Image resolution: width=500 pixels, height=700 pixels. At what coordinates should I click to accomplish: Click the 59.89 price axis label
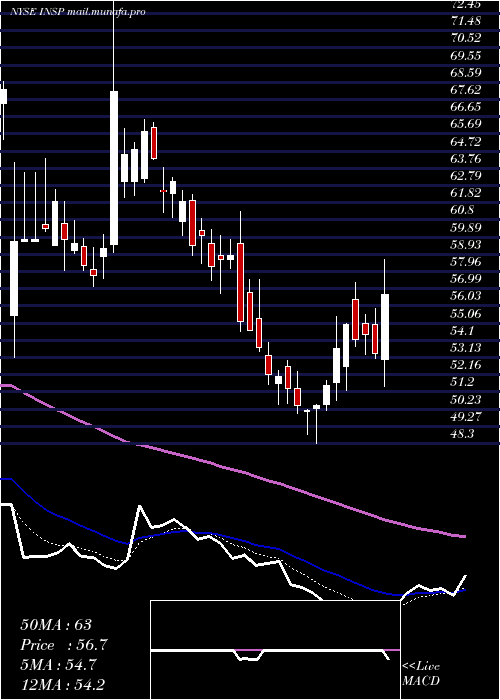(466, 228)
